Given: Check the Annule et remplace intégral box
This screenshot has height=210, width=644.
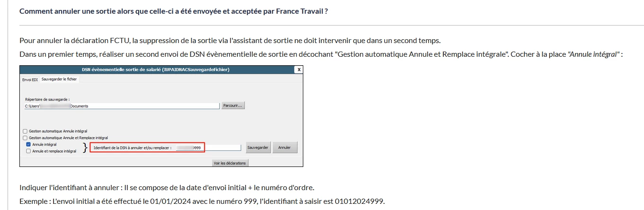Looking at the screenshot, I should tap(29, 151).
